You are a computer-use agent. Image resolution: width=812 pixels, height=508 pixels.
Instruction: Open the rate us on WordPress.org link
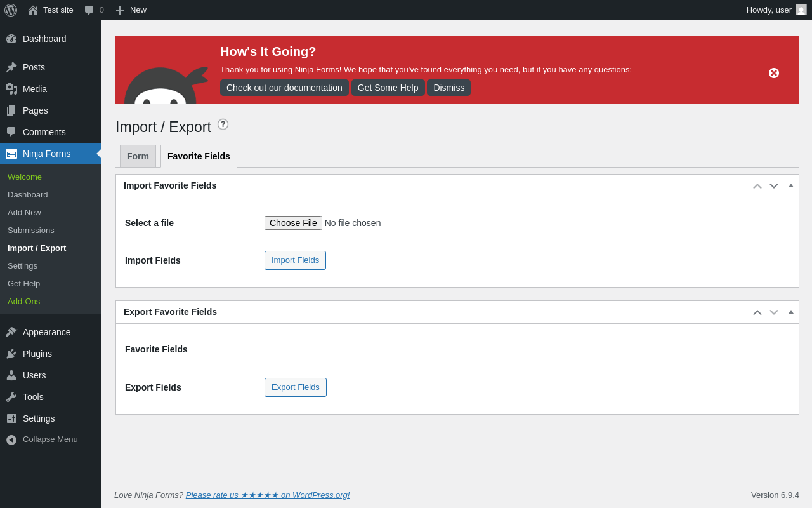point(268,495)
